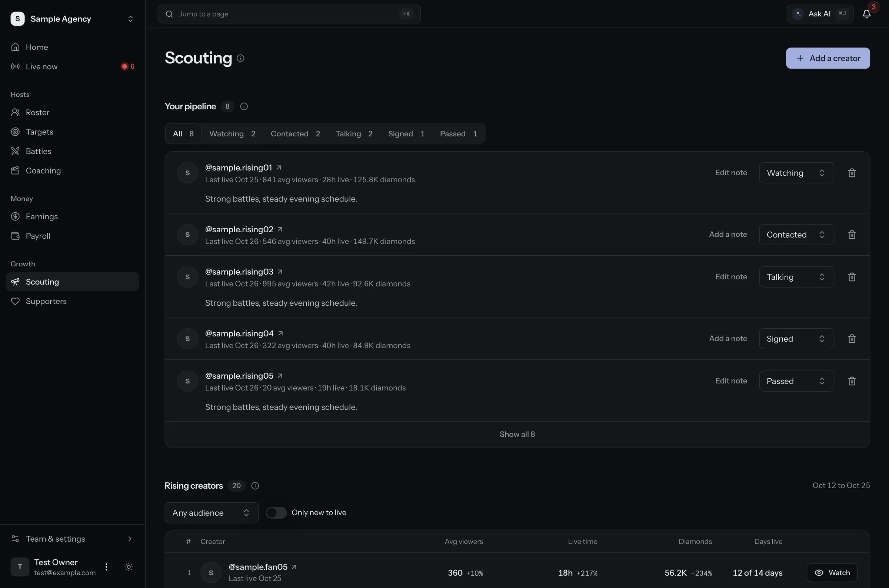Click Add a note for @sample.rising02
The height and width of the screenshot is (588, 889).
tap(728, 235)
